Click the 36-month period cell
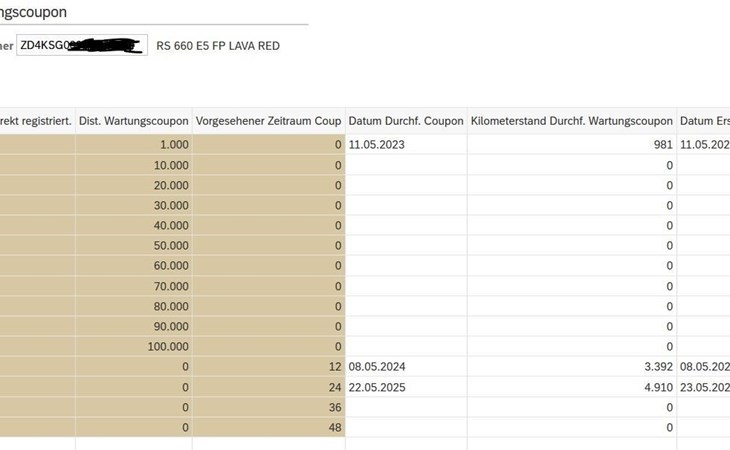This screenshot has height=450, width=730. point(268,407)
